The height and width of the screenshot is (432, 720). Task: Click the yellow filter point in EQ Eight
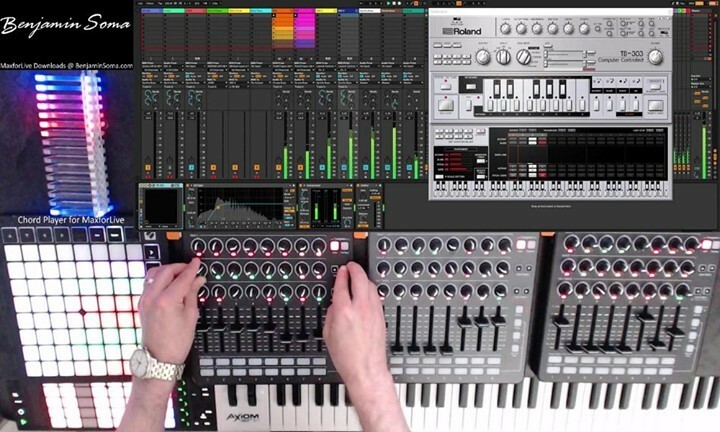click(218, 207)
